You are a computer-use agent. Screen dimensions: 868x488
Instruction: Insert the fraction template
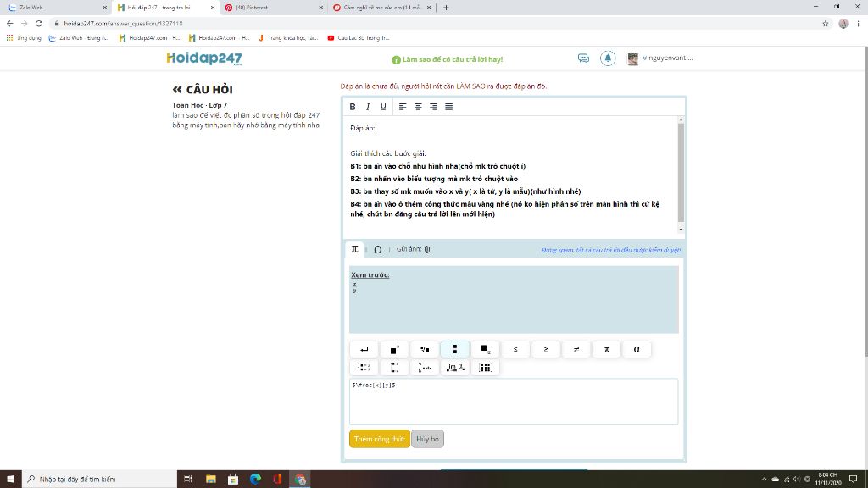(455, 349)
